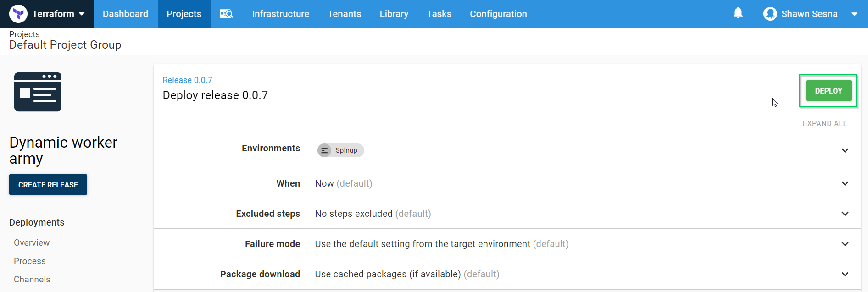Image resolution: width=868 pixels, height=292 pixels.
Task: Open the notifications bell
Action: click(738, 13)
